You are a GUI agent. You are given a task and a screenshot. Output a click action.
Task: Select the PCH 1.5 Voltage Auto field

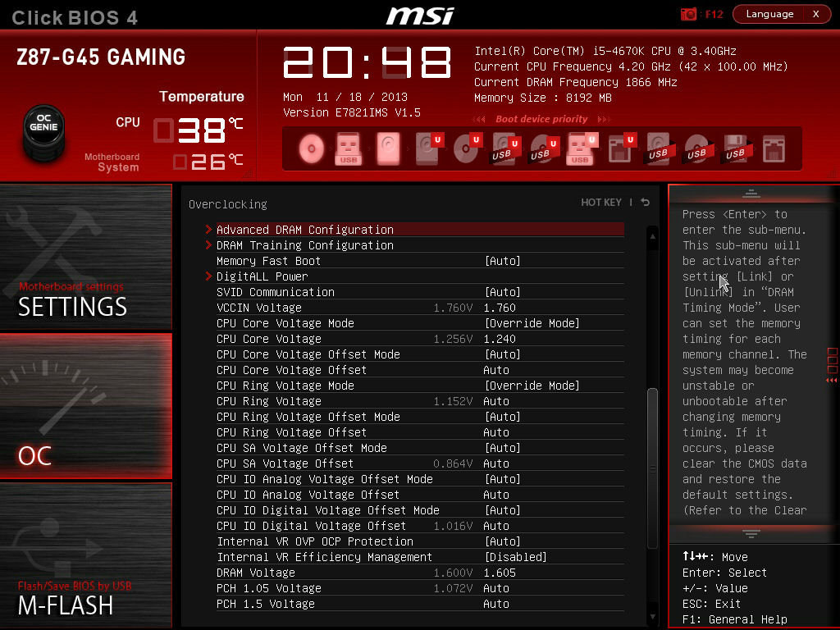(496, 604)
